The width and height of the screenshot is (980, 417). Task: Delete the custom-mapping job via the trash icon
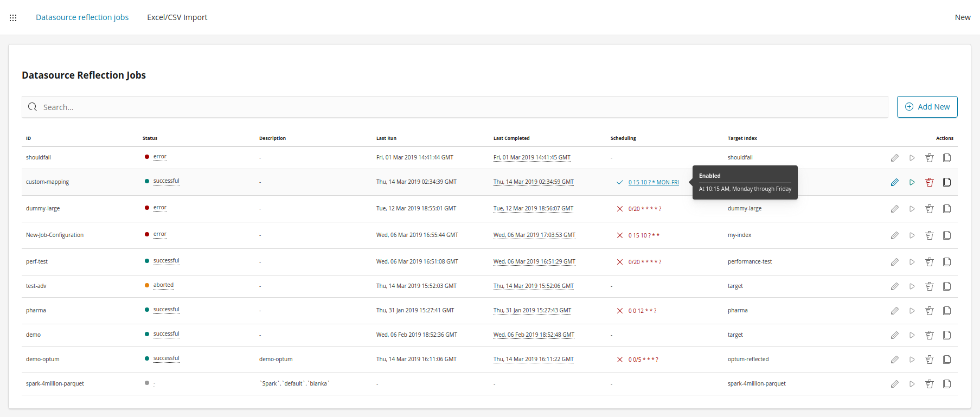point(929,182)
